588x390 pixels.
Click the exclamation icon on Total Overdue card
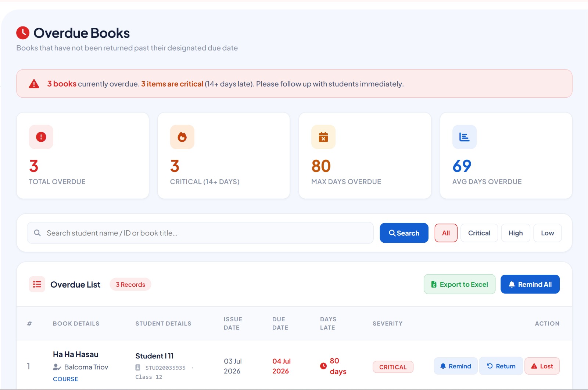click(x=41, y=137)
